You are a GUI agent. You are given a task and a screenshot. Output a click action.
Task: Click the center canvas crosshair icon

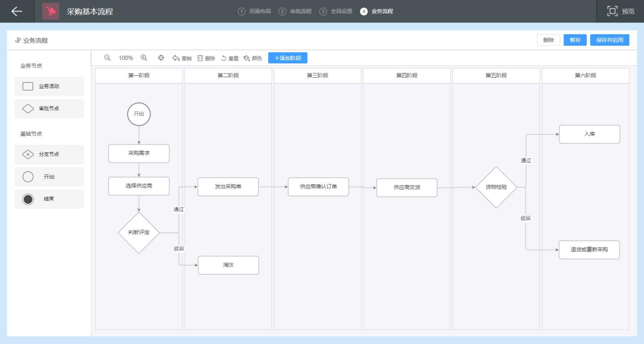click(161, 58)
